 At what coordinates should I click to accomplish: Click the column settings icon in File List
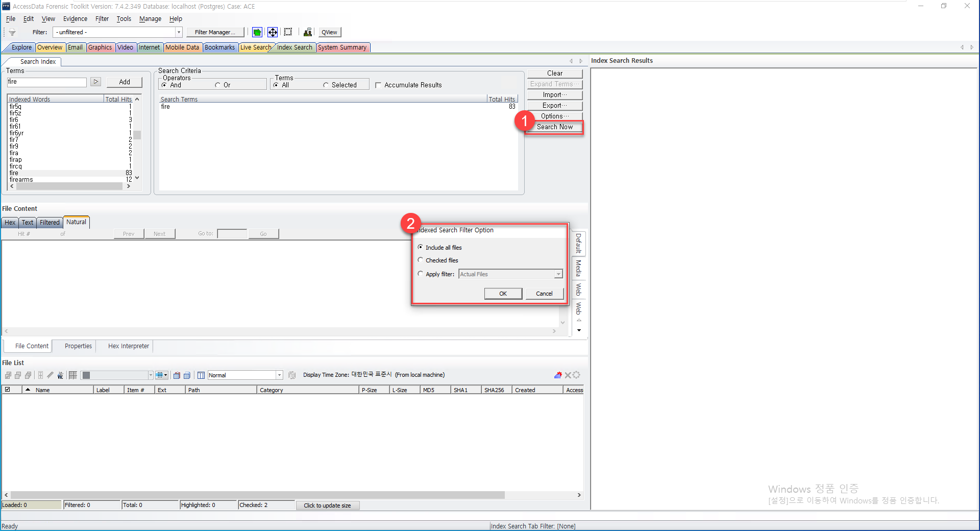point(201,375)
